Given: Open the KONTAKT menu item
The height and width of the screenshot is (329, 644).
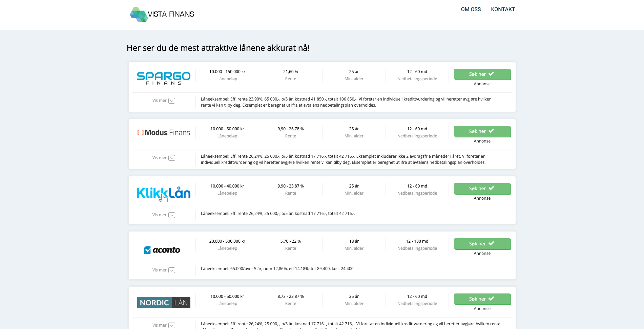Looking at the screenshot, I should [503, 9].
